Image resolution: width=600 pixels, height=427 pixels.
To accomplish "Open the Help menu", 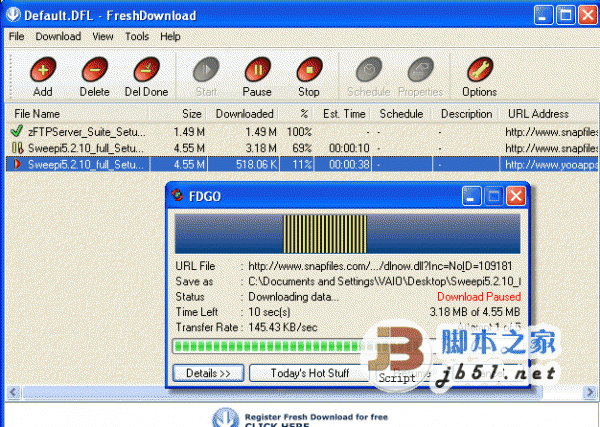I will [x=170, y=36].
